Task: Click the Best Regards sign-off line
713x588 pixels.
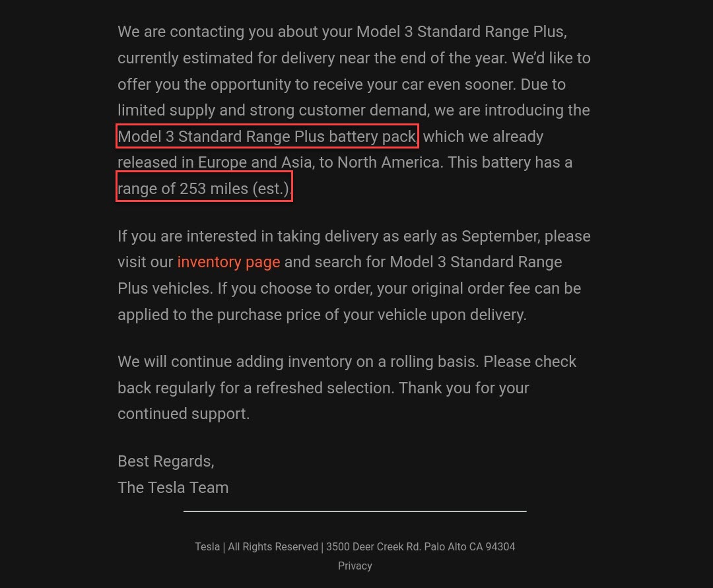Action: (166, 462)
